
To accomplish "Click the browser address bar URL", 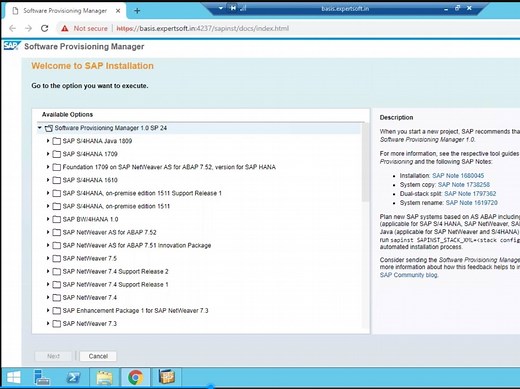I will pyautogui.click(x=202, y=28).
